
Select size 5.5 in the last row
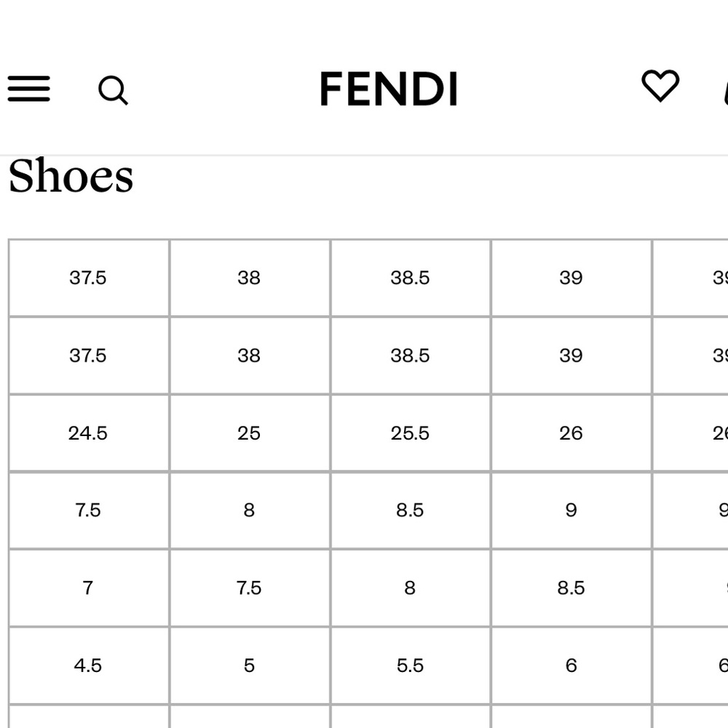point(410,665)
